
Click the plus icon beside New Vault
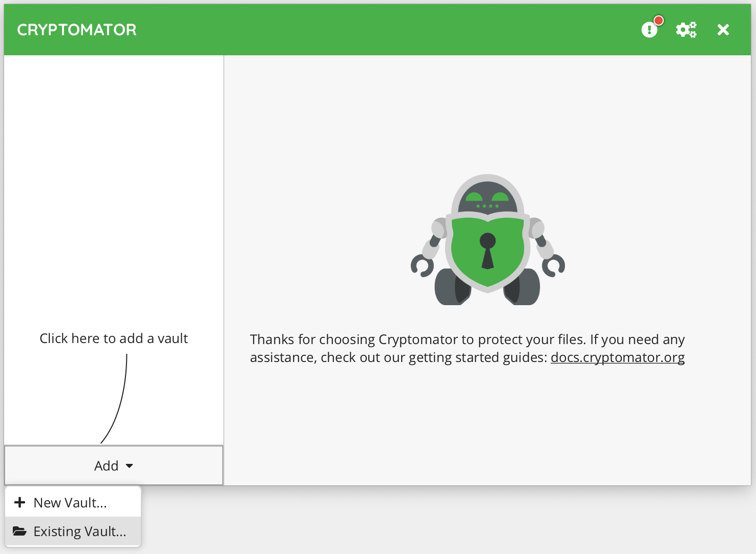click(x=20, y=502)
